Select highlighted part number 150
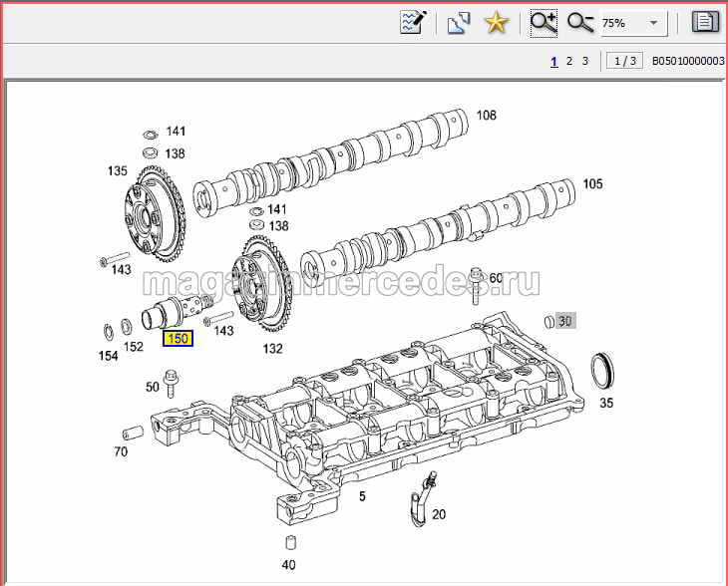728x586 pixels. click(178, 339)
